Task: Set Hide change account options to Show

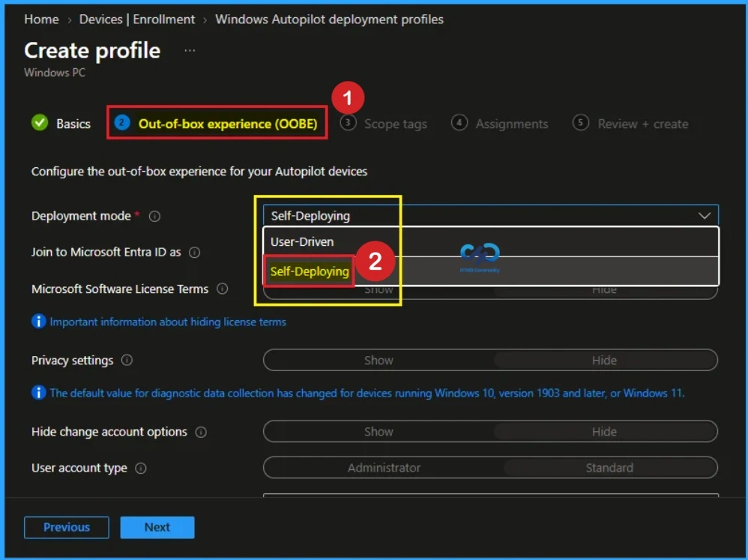Action: pyautogui.click(x=378, y=432)
